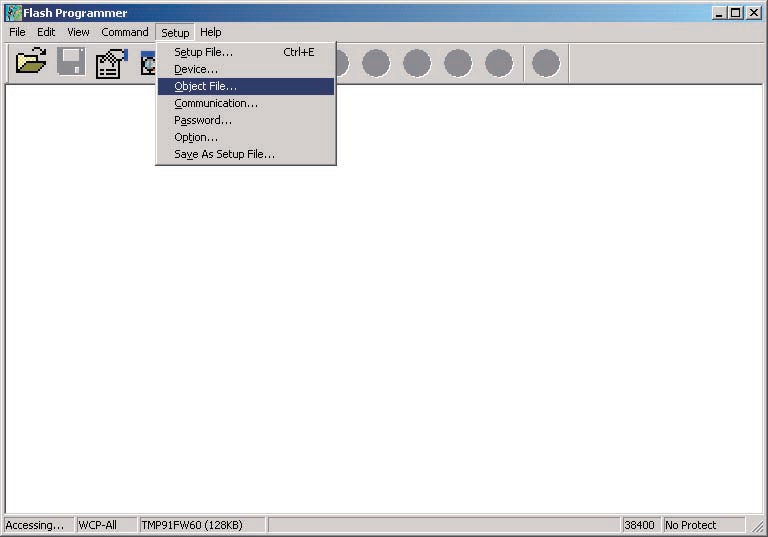
Task: Click the TMP91FW60 (128KB) device status
Action: click(x=192, y=525)
